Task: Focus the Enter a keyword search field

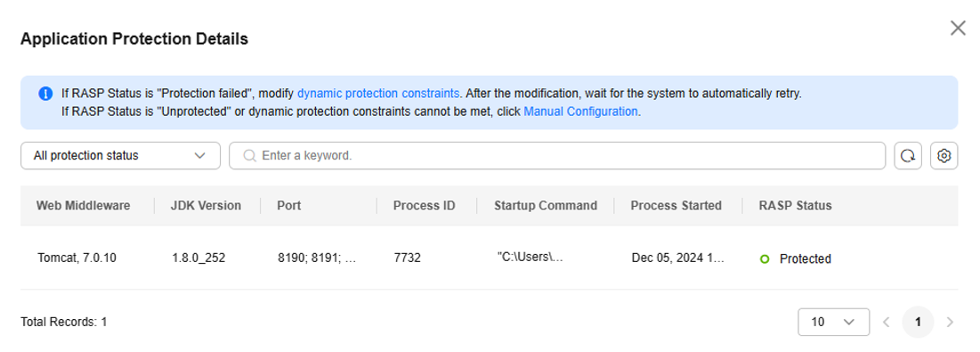Action: pos(557,156)
